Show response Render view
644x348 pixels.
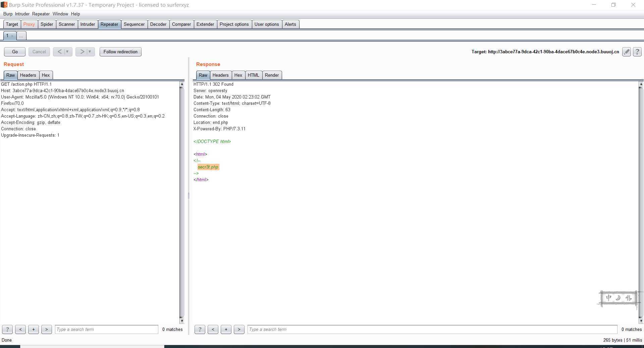(x=271, y=75)
